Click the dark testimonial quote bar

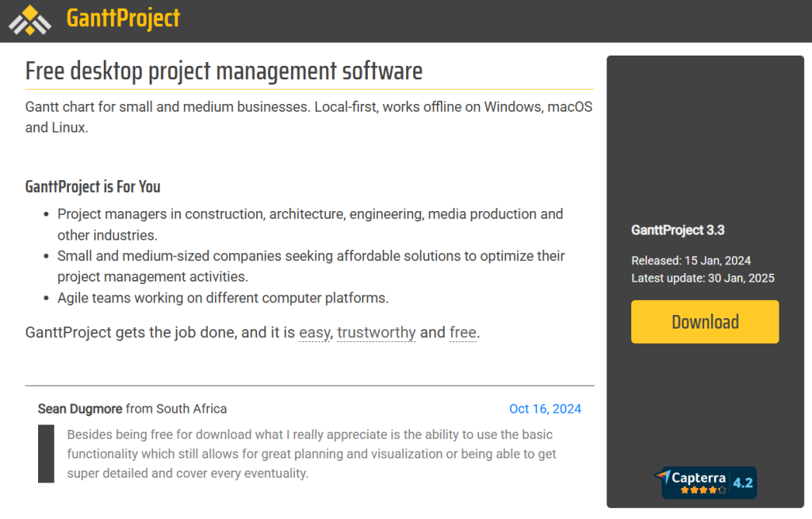[46, 454]
